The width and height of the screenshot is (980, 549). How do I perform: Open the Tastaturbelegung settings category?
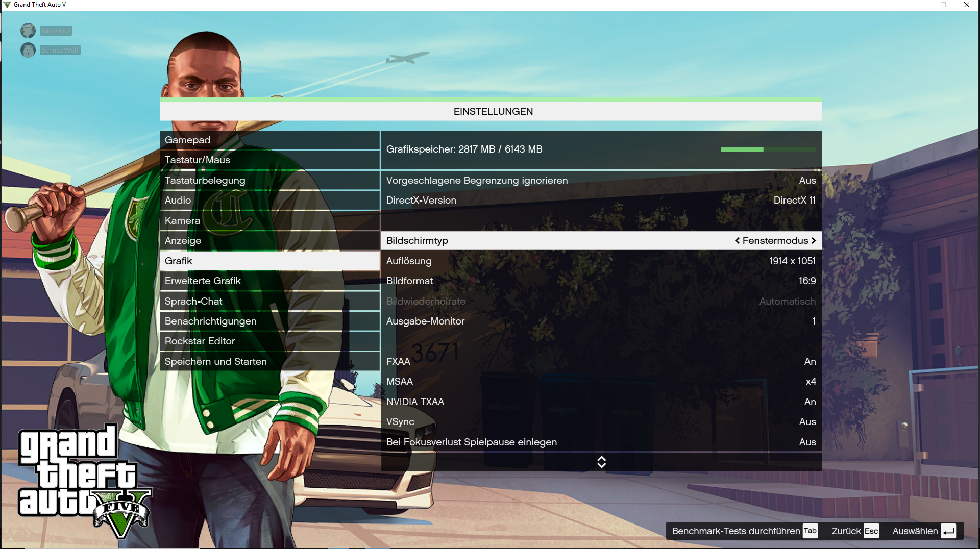(x=269, y=180)
